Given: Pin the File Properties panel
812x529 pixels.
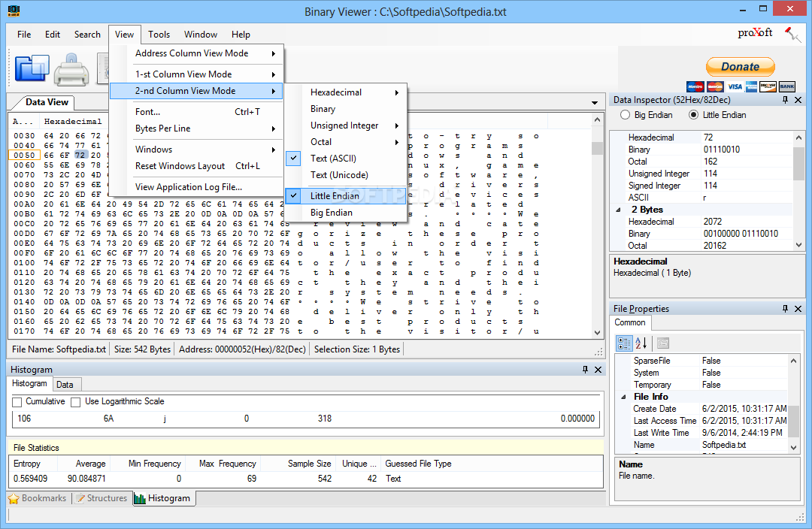Looking at the screenshot, I should click(x=785, y=309).
